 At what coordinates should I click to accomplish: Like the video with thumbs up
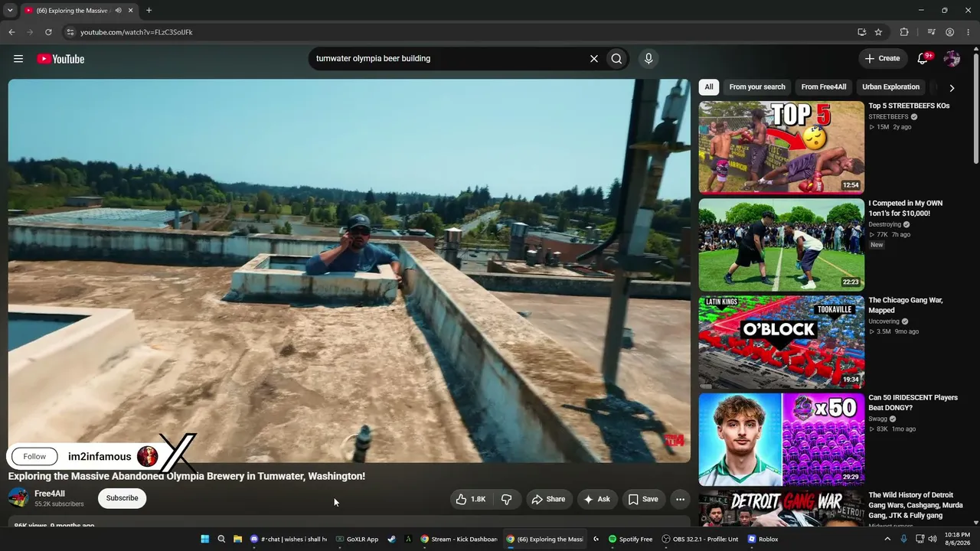pos(472,499)
